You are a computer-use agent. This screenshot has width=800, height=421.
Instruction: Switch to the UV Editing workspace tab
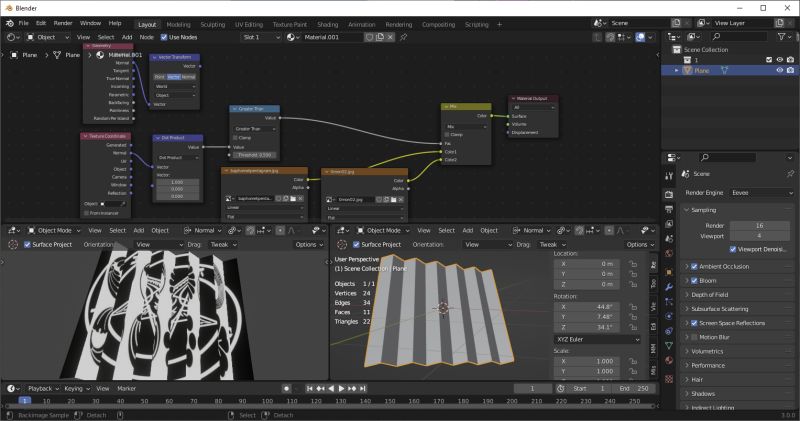249,24
